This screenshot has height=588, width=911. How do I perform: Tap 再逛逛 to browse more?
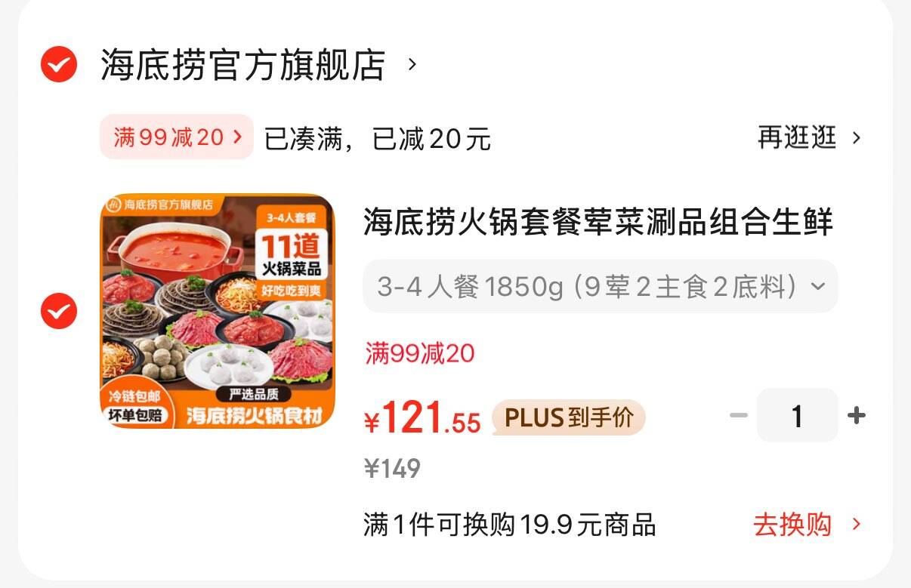coord(797,137)
